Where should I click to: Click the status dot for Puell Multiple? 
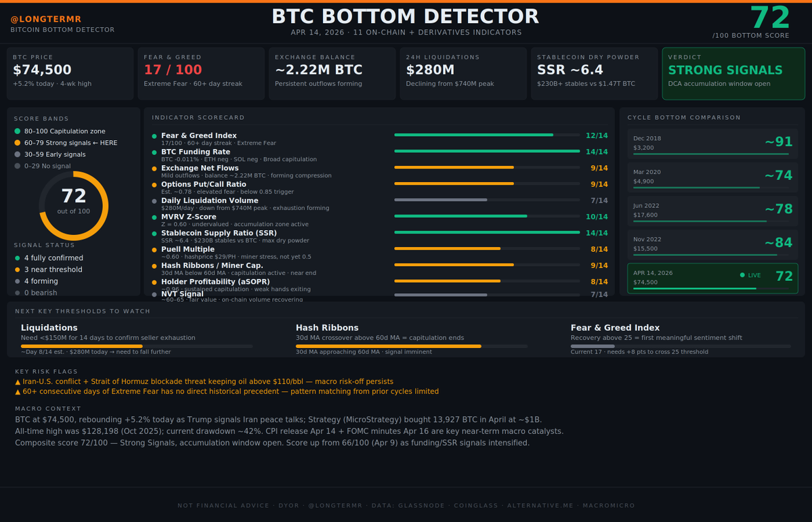(154, 250)
